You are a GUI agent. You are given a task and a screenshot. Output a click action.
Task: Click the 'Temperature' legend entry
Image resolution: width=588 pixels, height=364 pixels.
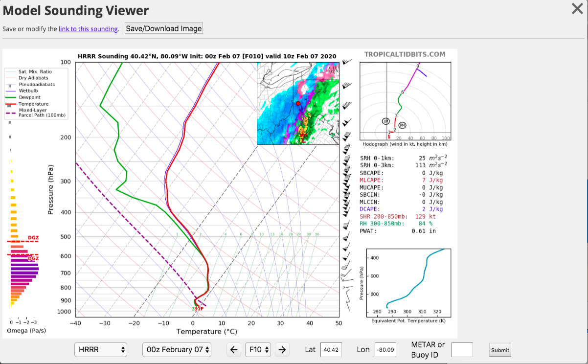[33, 104]
